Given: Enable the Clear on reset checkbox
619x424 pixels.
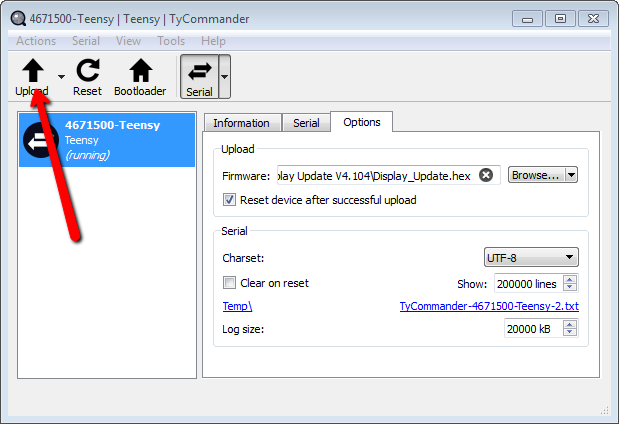Looking at the screenshot, I should [229, 283].
